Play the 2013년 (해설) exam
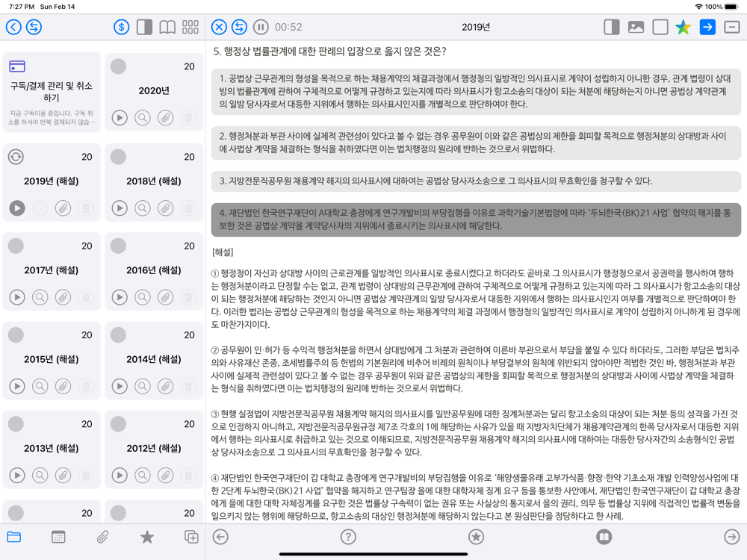This screenshot has width=747, height=560. coord(17,475)
